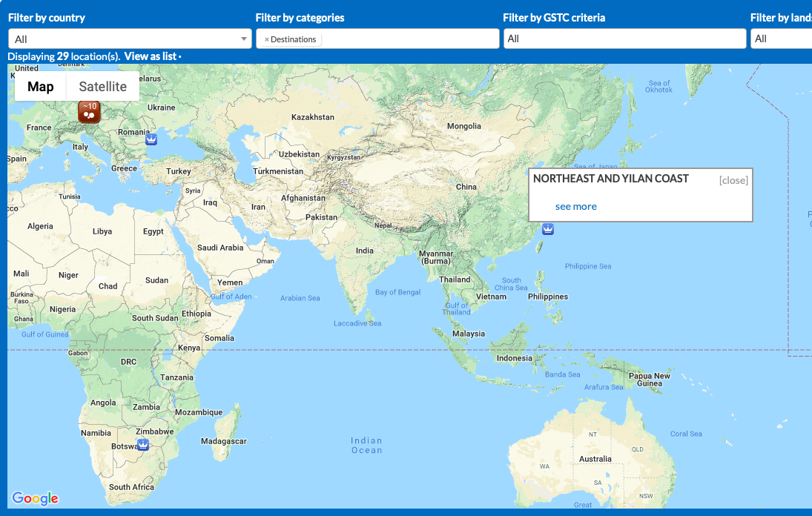Click the Mozambique label on the map
The width and height of the screenshot is (812, 516).
[198, 412]
